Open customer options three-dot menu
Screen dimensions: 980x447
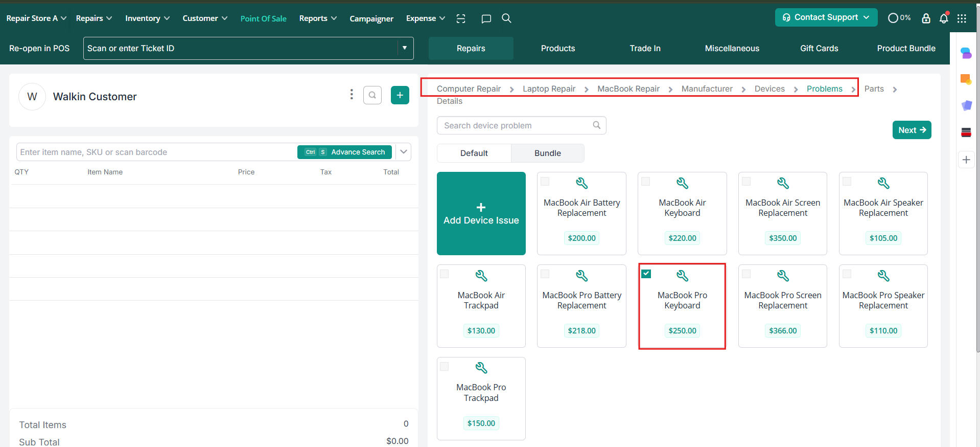tap(351, 95)
